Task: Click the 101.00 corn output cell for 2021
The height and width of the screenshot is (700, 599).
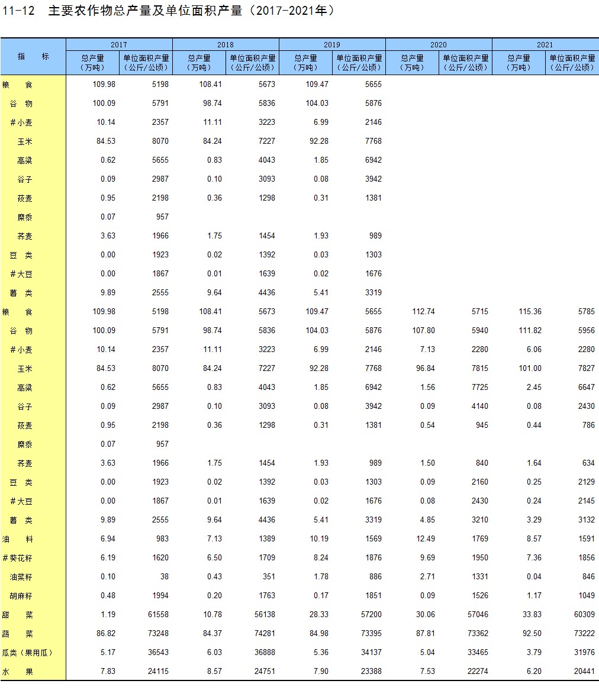Action: point(530,369)
